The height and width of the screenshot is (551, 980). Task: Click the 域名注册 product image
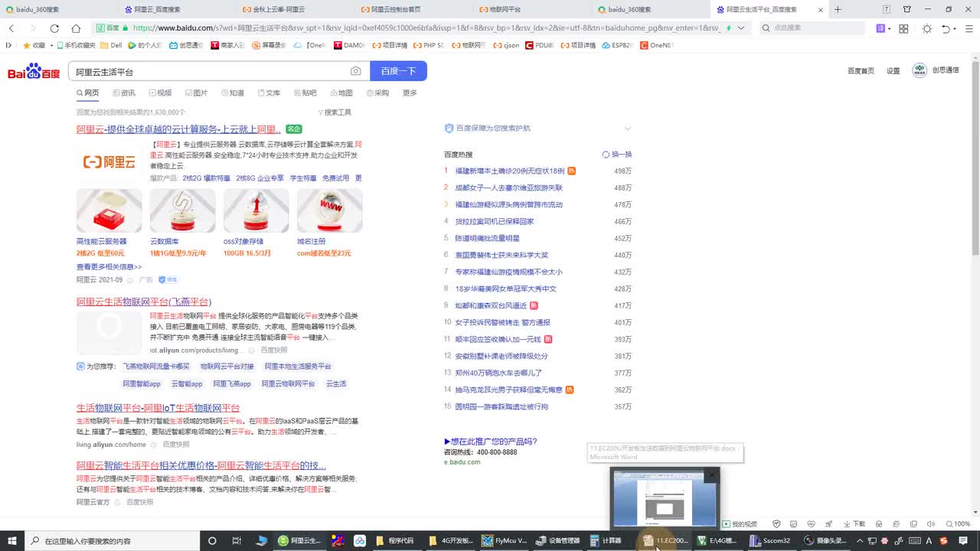pos(329,210)
